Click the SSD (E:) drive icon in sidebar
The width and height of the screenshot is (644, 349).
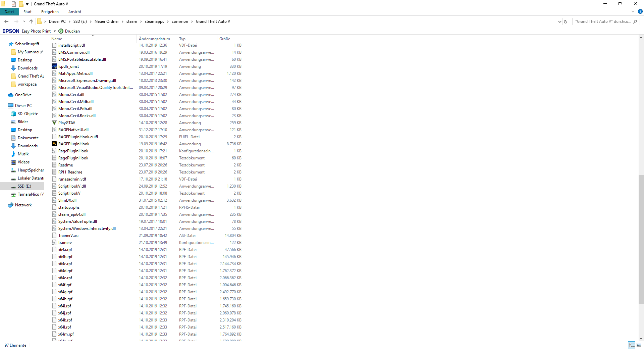[x=13, y=186]
